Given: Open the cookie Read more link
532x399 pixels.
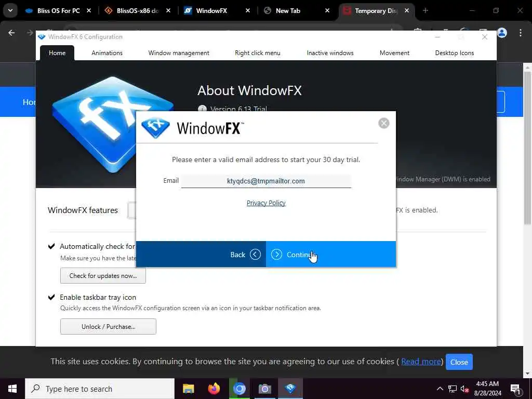Looking at the screenshot, I should pyautogui.click(x=421, y=362).
